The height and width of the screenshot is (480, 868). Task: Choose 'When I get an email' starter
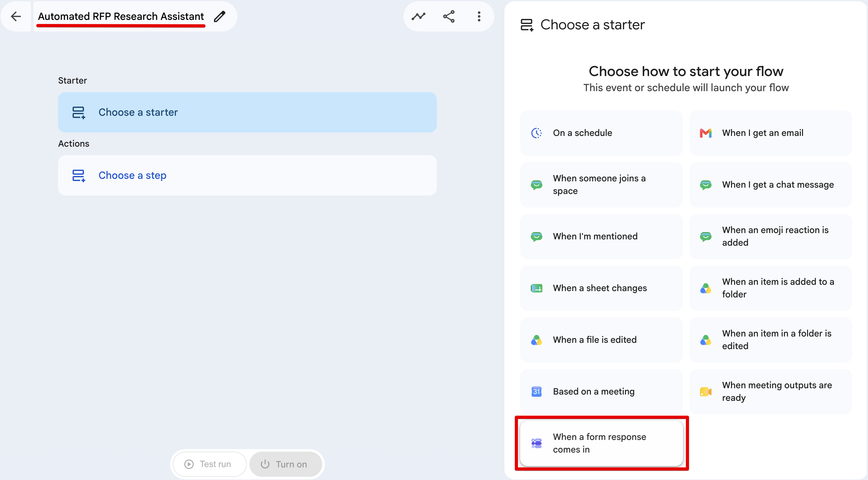click(x=770, y=133)
